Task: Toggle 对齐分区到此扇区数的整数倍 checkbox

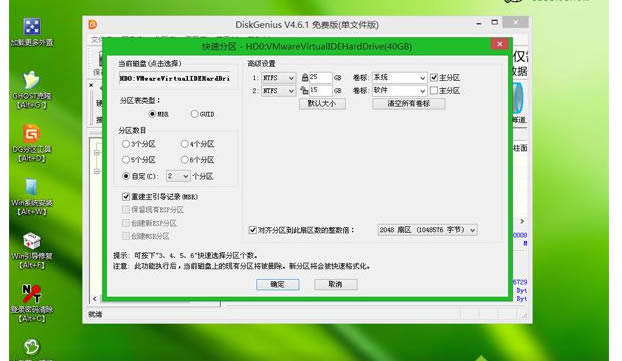Action: (x=253, y=230)
